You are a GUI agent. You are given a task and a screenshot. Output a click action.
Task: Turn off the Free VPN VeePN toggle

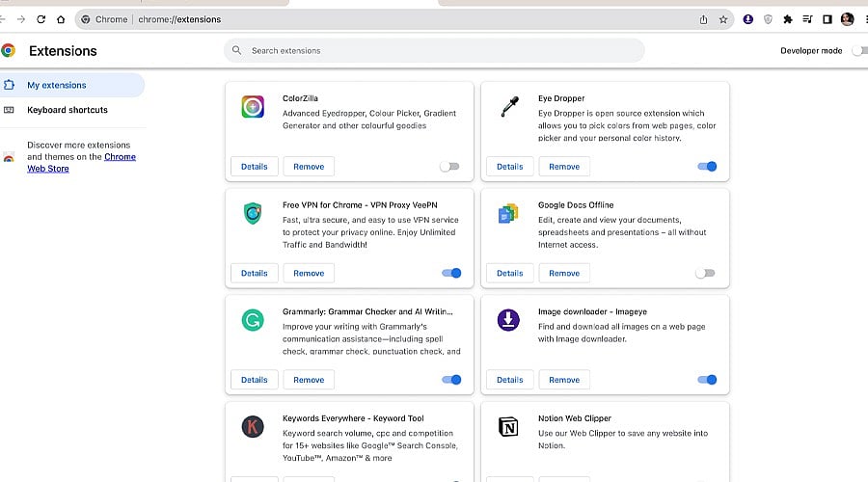[451, 273]
